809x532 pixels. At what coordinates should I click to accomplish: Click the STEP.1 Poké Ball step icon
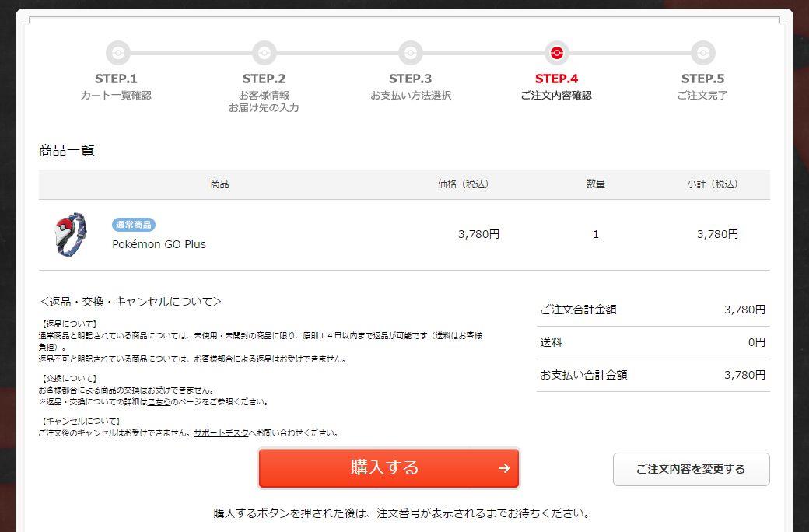point(117,53)
